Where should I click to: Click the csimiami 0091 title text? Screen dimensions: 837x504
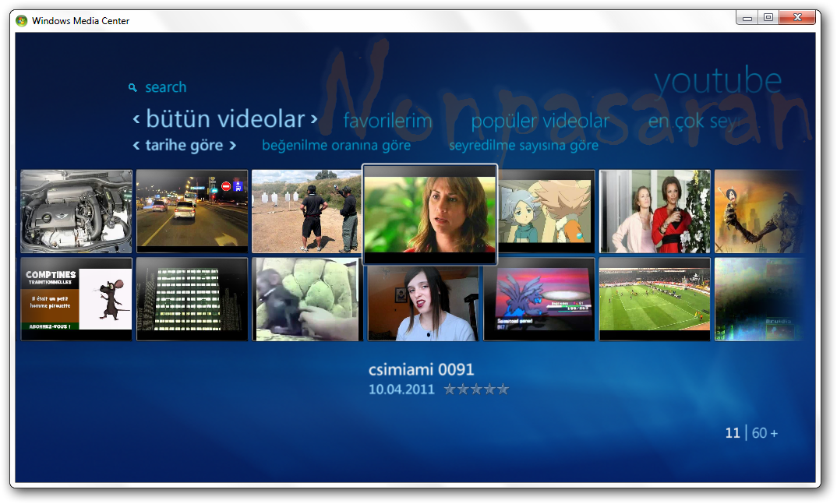[x=421, y=369]
